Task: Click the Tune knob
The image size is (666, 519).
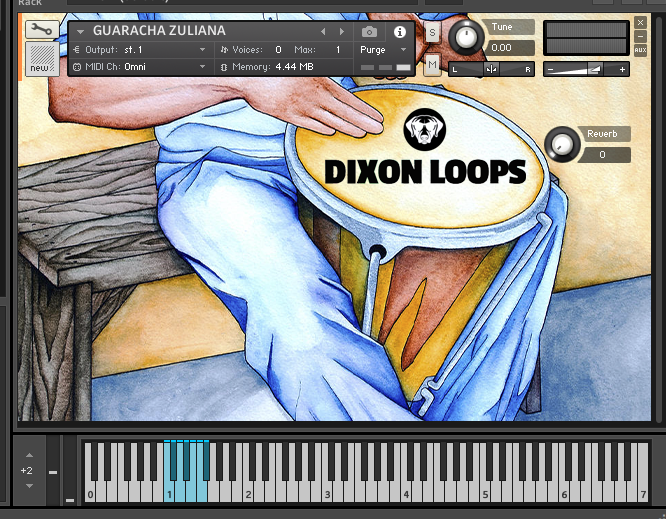Action: [465, 38]
